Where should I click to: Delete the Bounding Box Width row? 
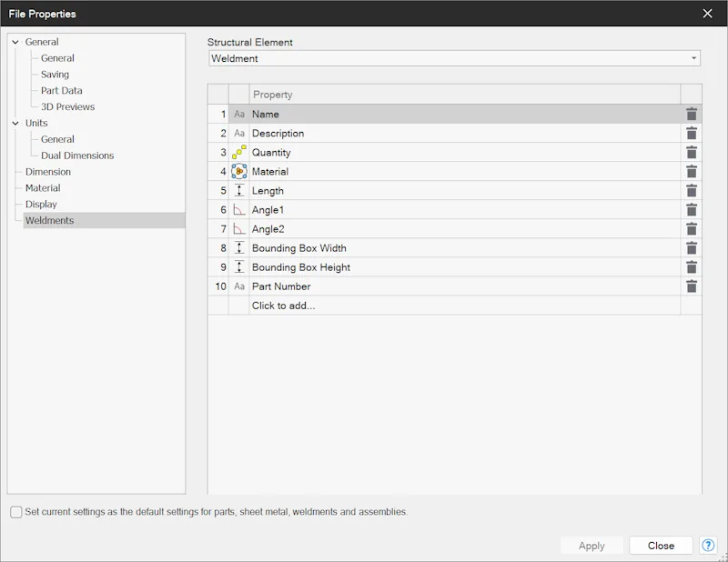click(x=692, y=248)
